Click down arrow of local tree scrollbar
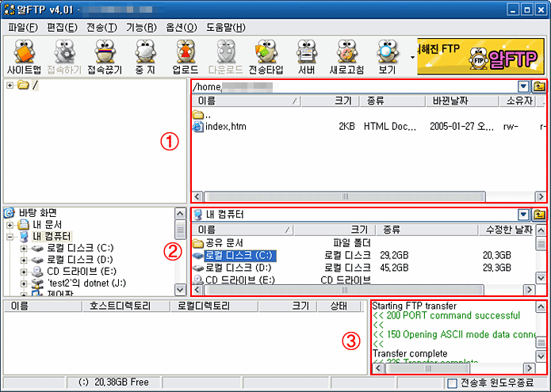 coord(180,290)
